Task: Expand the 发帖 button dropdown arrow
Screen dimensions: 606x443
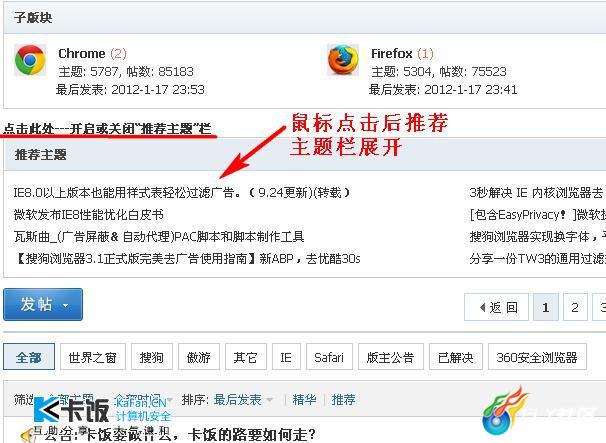Action: coord(66,305)
